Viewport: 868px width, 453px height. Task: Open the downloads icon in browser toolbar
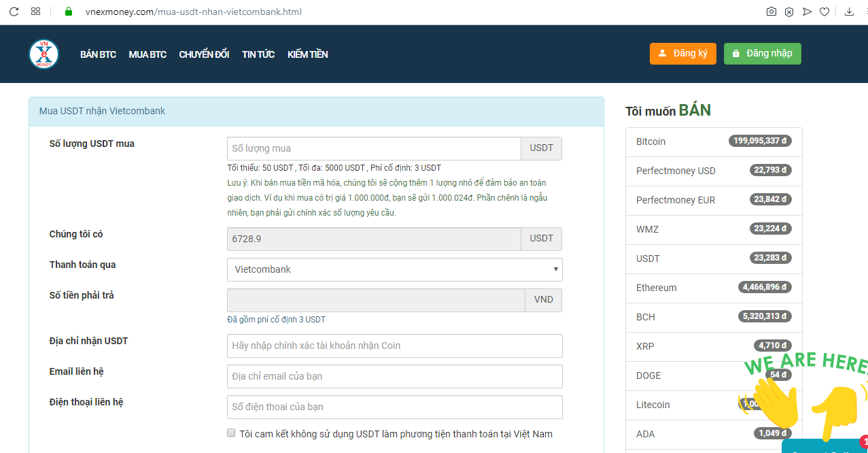click(x=849, y=12)
